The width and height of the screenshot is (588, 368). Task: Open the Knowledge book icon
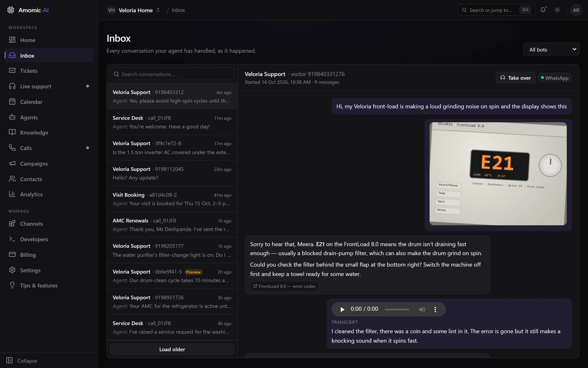12,132
